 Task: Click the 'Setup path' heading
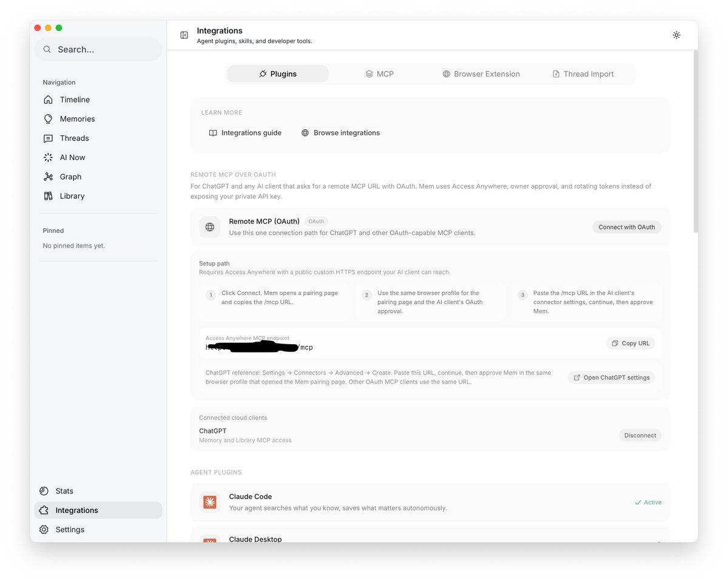[x=214, y=263]
